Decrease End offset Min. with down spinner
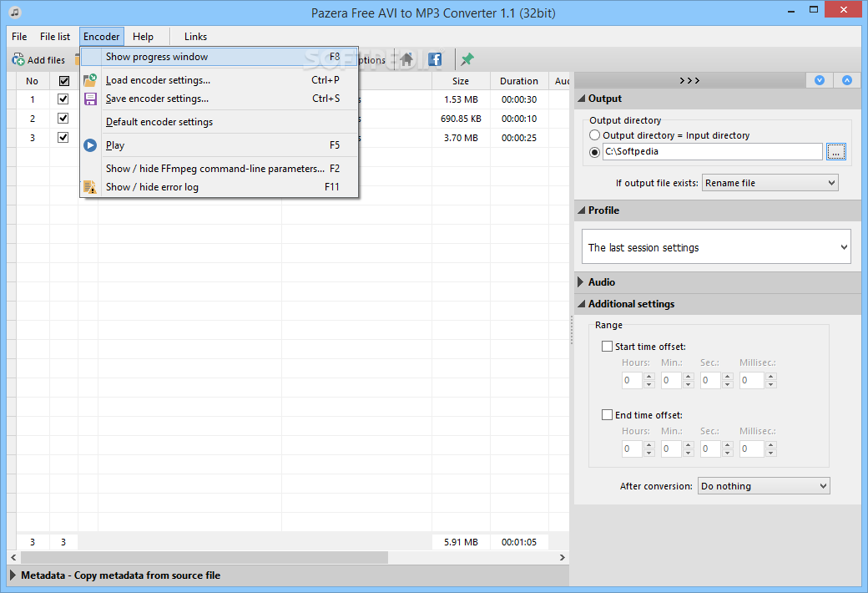The height and width of the screenshot is (593, 868). [689, 453]
